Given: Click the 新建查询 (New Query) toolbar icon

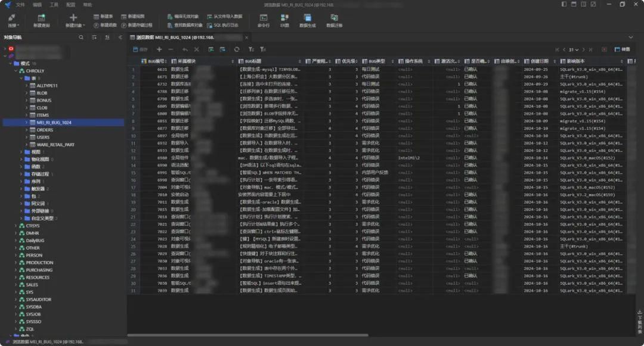Looking at the screenshot, I should pos(41,20).
